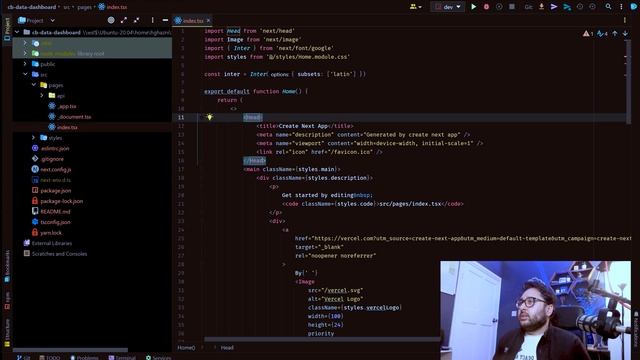Screen dimensions: 640x360
Task: Open the TODO tool window tab
Action: pyautogui.click(x=50, y=358)
